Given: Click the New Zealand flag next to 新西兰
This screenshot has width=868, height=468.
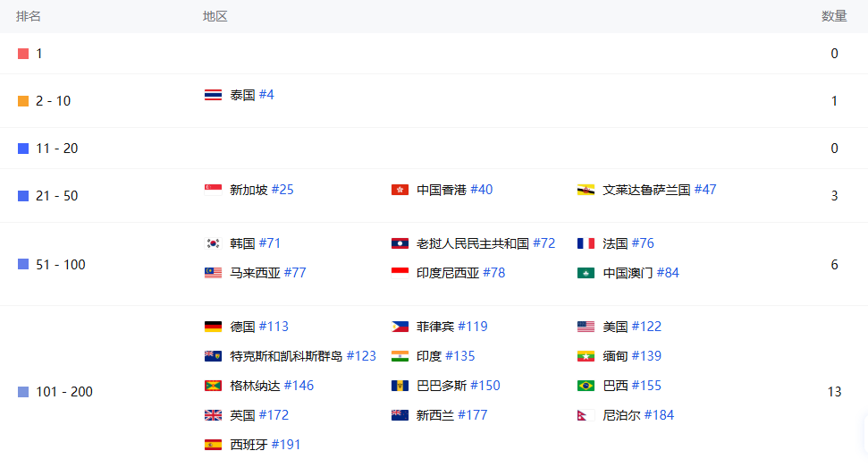Looking at the screenshot, I should 400,415.
